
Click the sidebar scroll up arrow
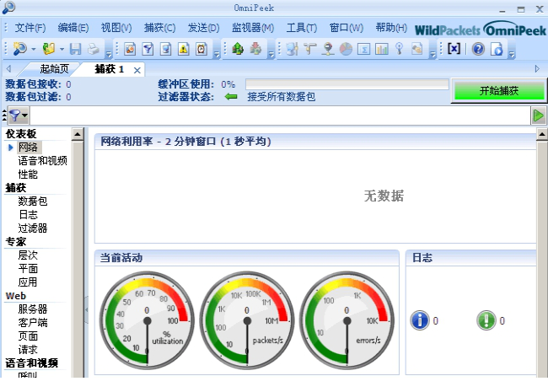click(x=78, y=134)
